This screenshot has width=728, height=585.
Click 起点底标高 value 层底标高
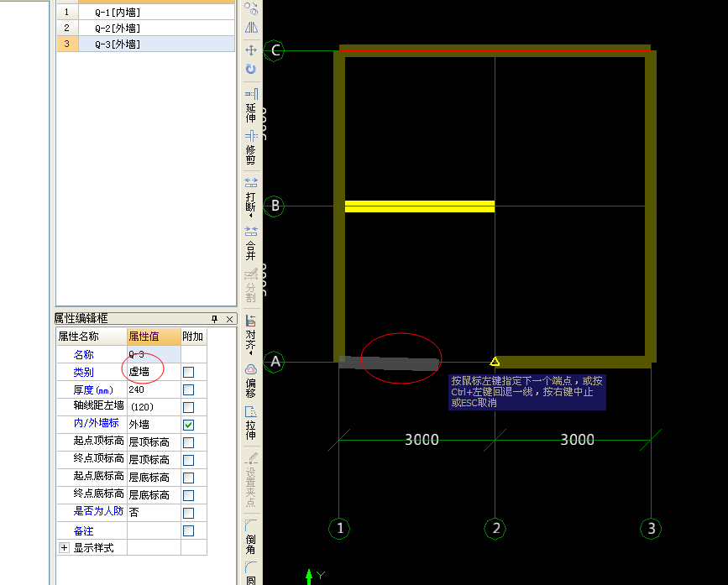(154, 478)
